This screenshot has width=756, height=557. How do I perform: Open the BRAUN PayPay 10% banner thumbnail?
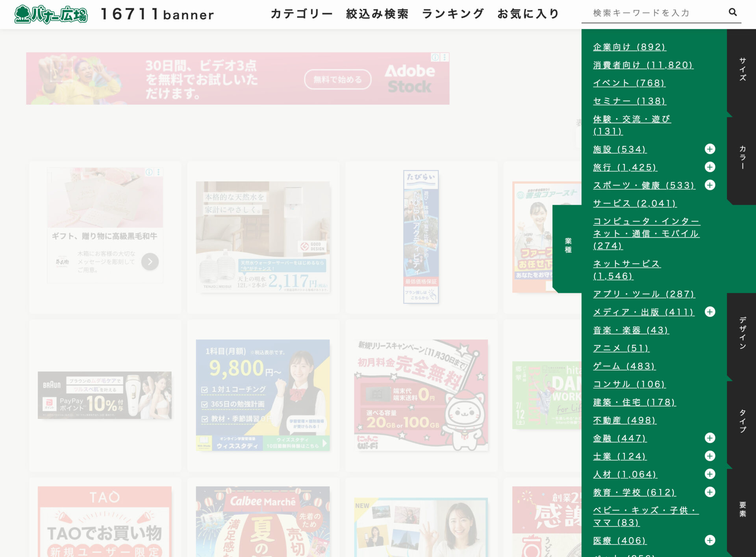click(x=105, y=395)
